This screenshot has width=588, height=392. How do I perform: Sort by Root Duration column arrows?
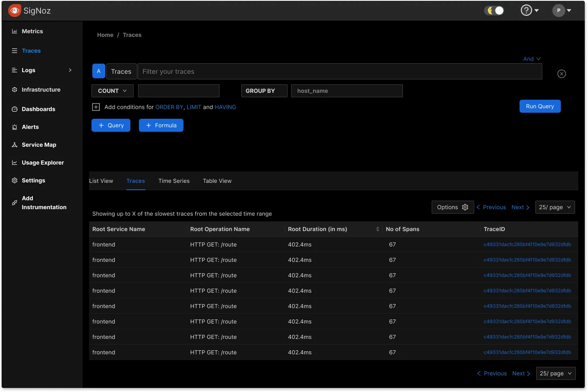(377, 229)
